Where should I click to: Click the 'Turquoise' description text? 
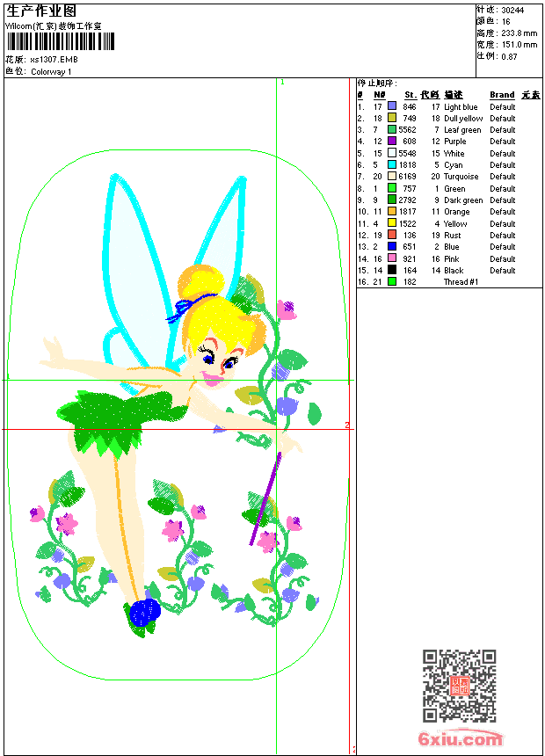(461, 177)
